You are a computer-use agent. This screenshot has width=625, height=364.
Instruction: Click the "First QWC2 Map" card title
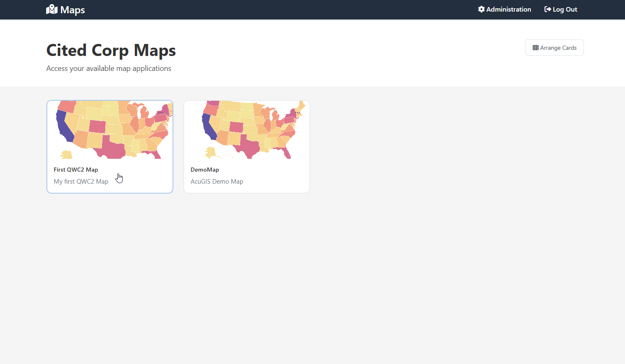[x=76, y=170]
